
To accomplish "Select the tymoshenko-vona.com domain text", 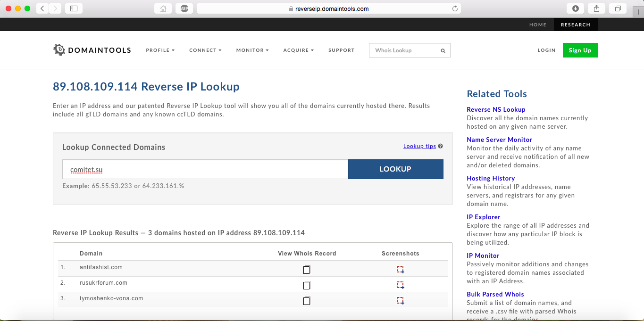I will click(111, 298).
